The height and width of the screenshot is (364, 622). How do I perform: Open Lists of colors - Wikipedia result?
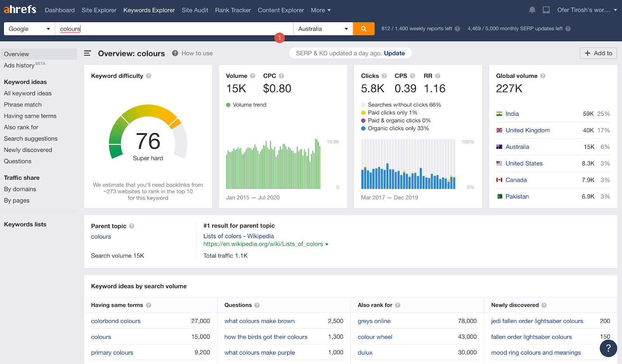(239, 236)
